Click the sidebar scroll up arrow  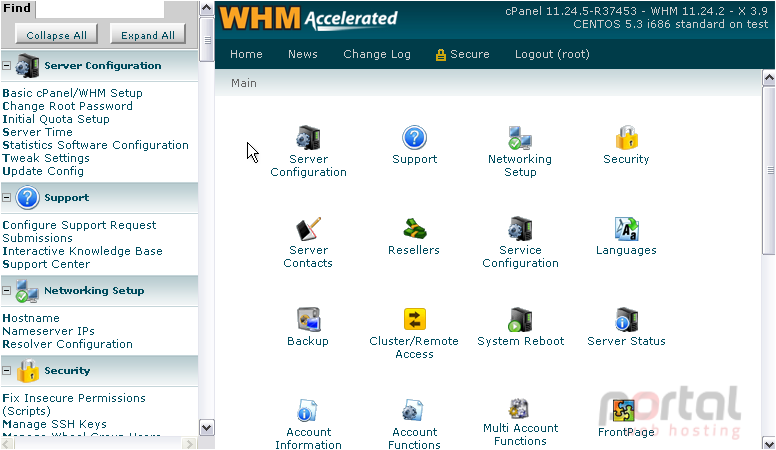pos(206,8)
